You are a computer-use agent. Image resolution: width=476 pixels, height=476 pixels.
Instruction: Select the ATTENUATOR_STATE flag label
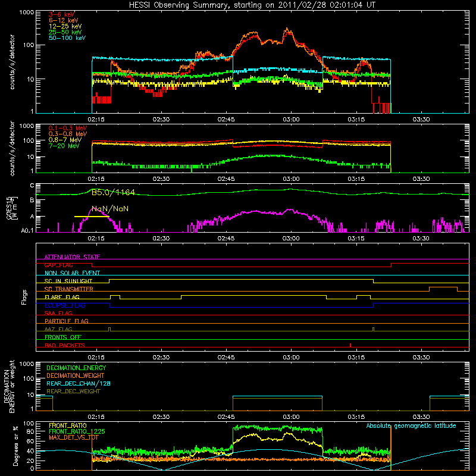72,257
